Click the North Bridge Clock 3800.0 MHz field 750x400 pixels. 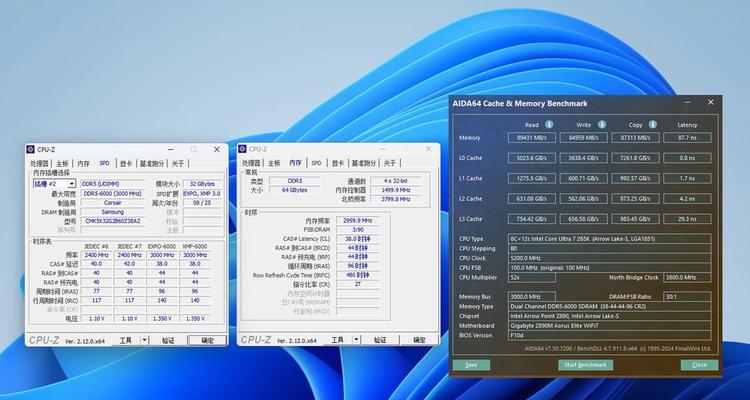coord(687,278)
